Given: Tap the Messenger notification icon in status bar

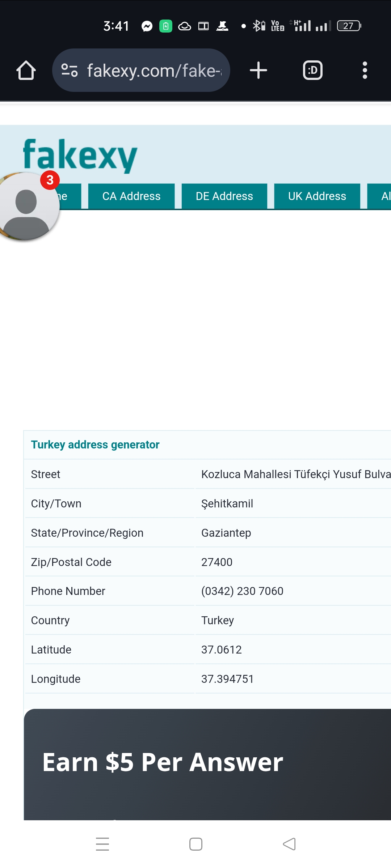Looking at the screenshot, I should (147, 26).
